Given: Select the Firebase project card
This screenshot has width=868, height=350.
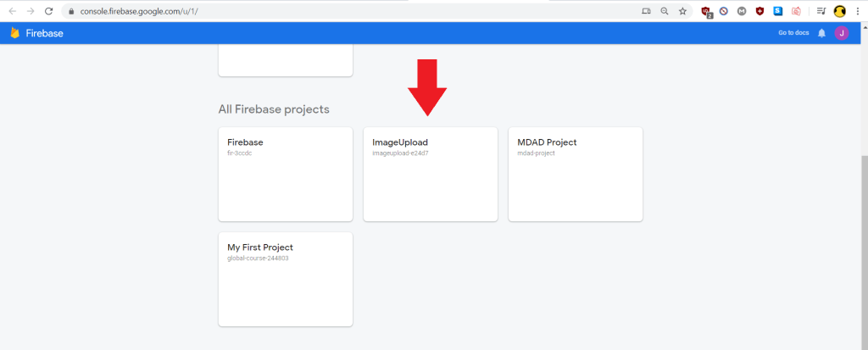Looking at the screenshot, I should coord(285,174).
